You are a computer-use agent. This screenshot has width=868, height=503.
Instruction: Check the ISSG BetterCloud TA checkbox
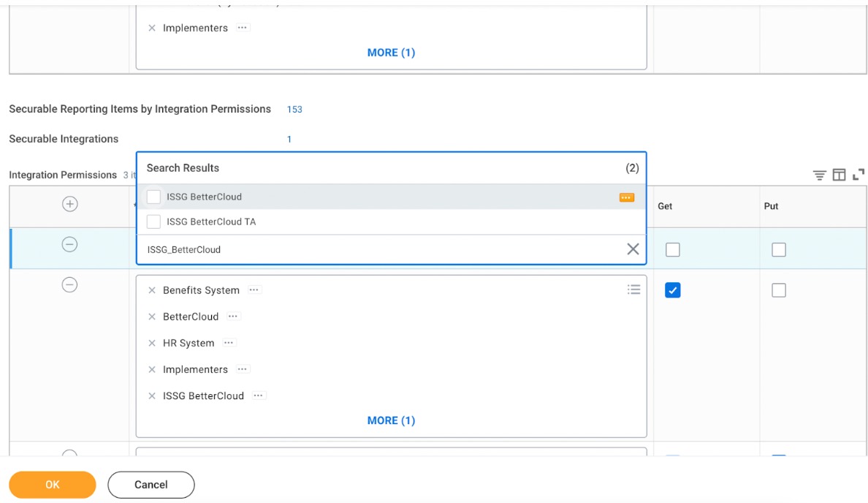pos(154,221)
